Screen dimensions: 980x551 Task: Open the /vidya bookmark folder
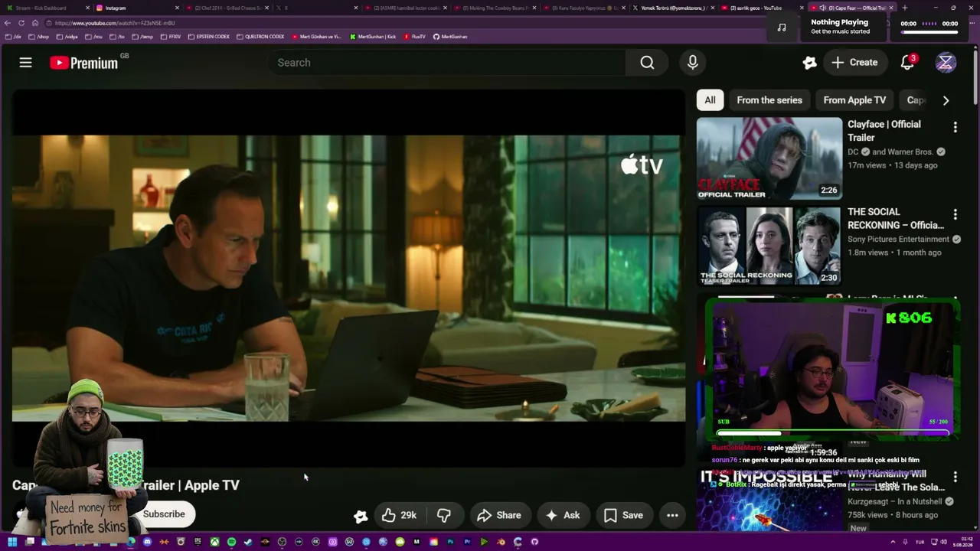tap(67, 37)
